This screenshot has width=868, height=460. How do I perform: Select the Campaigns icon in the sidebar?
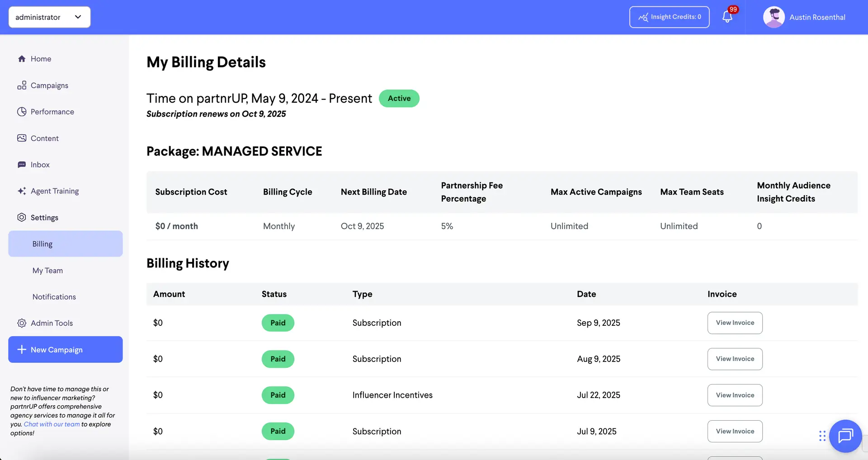coord(22,85)
